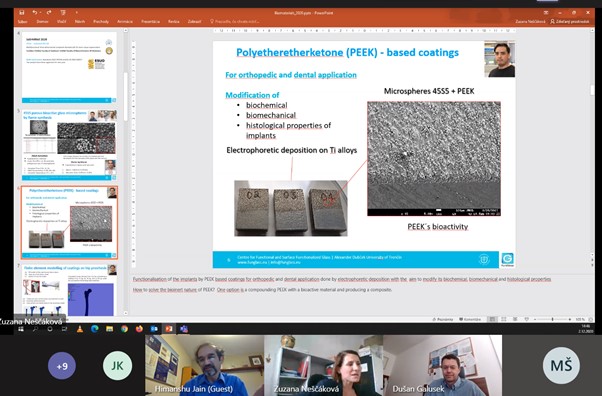Click the 'biomechanical' bullet on the slide
This screenshot has height=396, width=602.
tap(271, 115)
